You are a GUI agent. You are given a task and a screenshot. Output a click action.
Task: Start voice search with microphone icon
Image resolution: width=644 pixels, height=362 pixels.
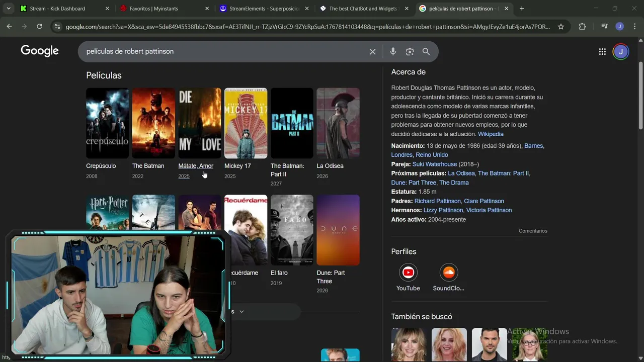(393, 51)
